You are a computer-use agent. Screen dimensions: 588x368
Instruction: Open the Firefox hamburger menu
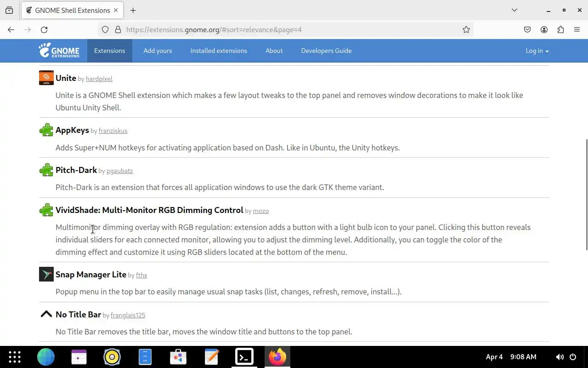[x=577, y=29]
